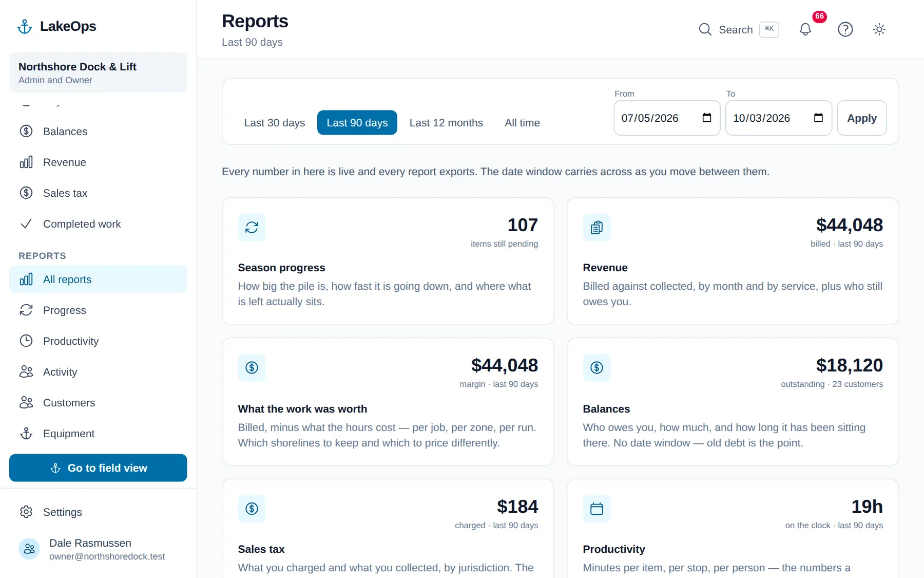This screenshot has width=924, height=578.
Task: Click the To date field 10/03/2026
Action: [x=778, y=118]
